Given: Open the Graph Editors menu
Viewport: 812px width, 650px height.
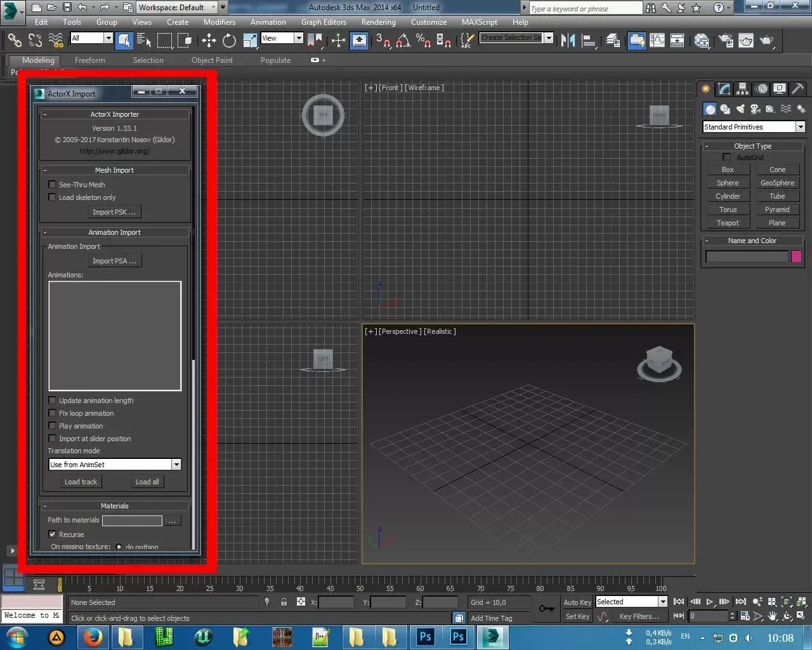Looking at the screenshot, I should [x=324, y=22].
